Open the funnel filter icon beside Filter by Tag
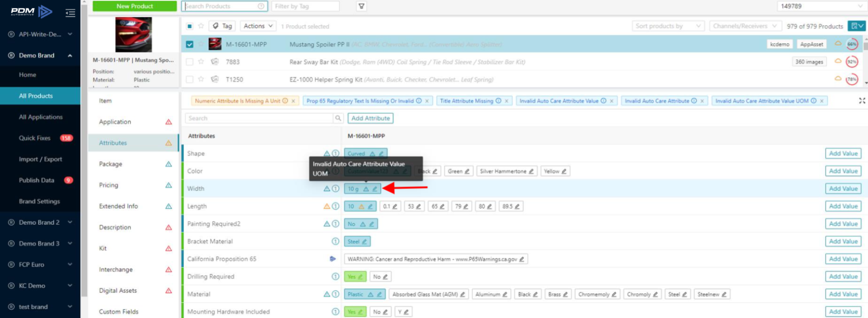Viewport: 868px width, 318px height. click(362, 6)
